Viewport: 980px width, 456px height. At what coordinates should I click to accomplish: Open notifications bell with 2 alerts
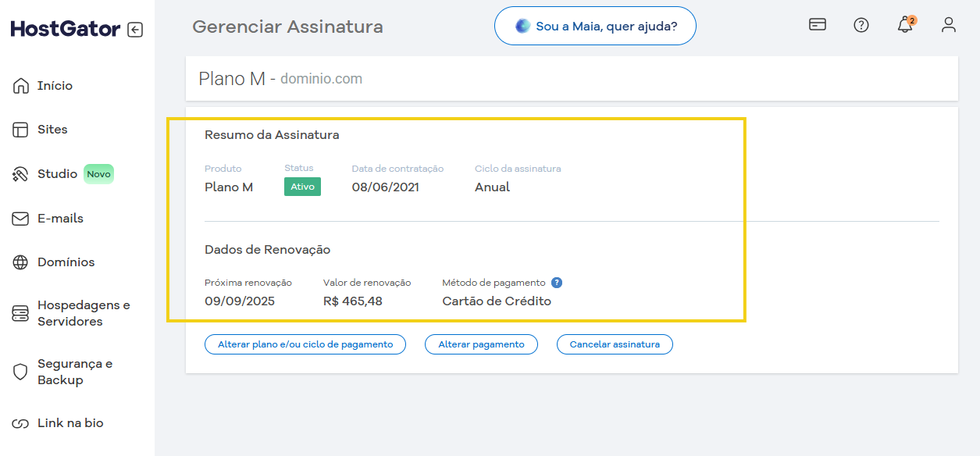tap(906, 24)
